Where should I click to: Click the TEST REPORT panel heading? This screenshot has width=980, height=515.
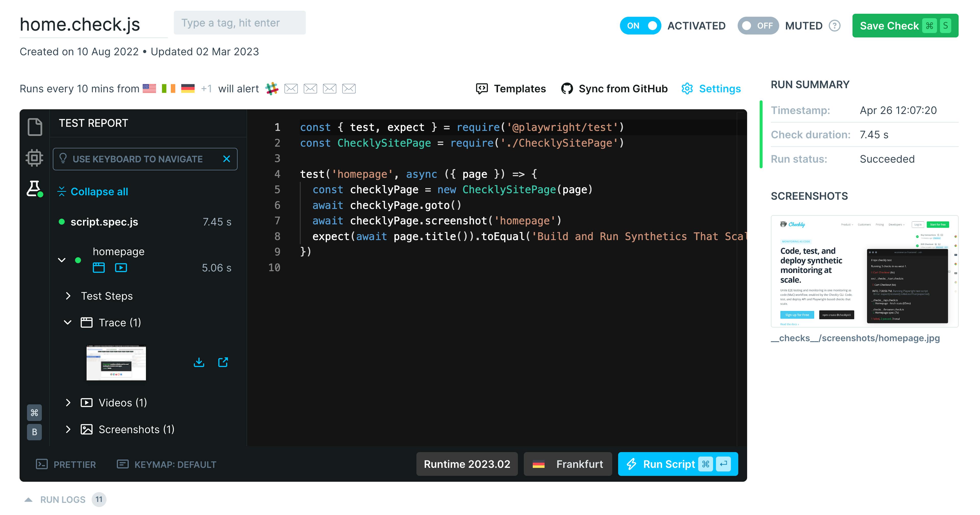point(94,123)
